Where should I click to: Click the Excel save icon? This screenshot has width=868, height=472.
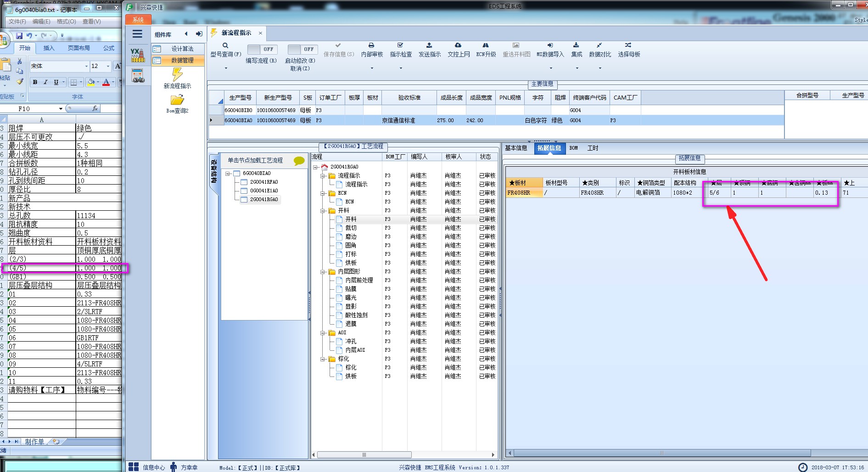[19, 36]
